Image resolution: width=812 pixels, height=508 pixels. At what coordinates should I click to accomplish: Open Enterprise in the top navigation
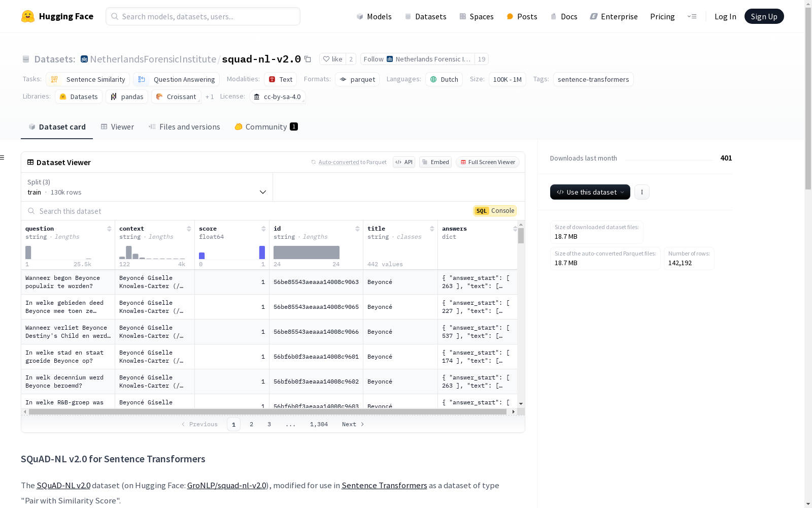[614, 16]
